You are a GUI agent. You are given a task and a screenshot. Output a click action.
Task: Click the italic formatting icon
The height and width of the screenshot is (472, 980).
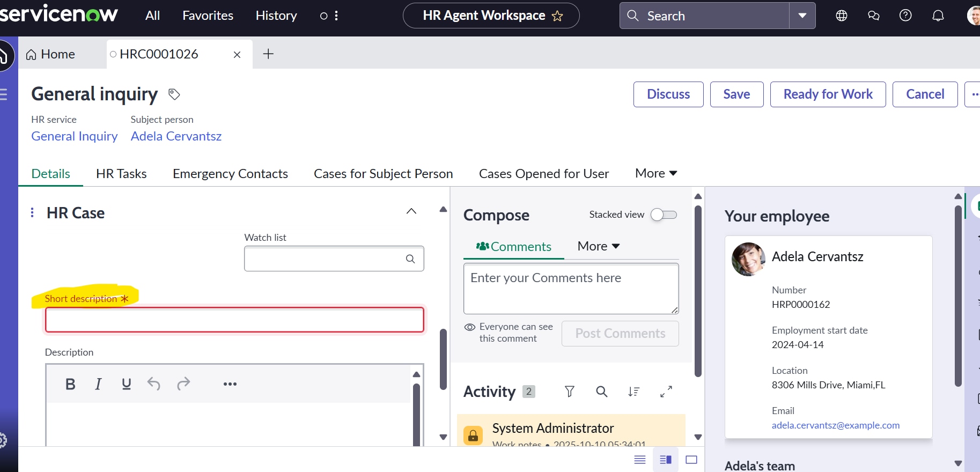coord(98,384)
